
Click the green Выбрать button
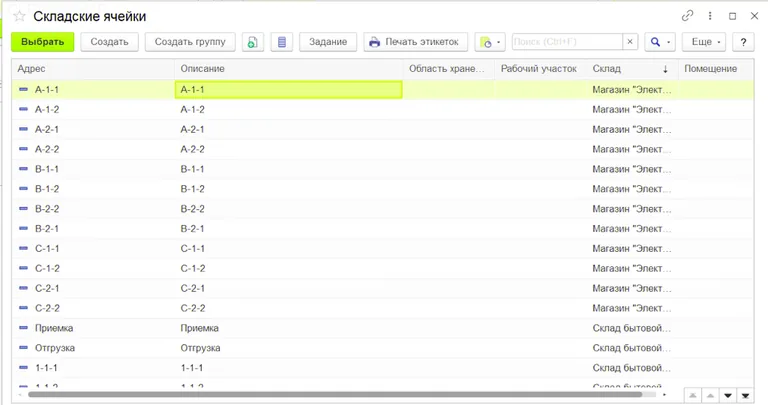[43, 42]
